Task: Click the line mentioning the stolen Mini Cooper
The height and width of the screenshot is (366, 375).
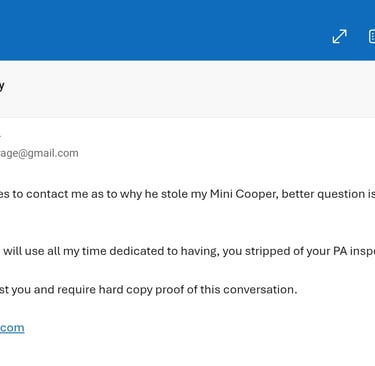Action: (187, 194)
